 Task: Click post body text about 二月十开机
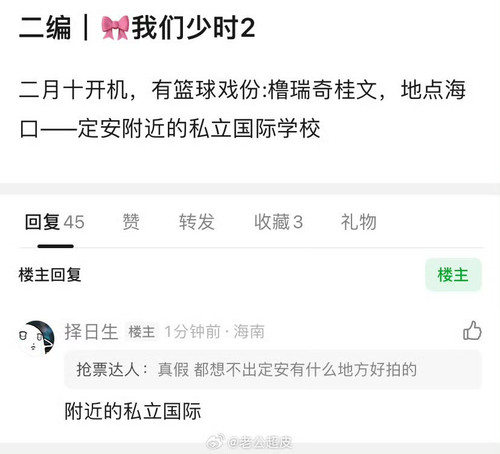(242, 109)
